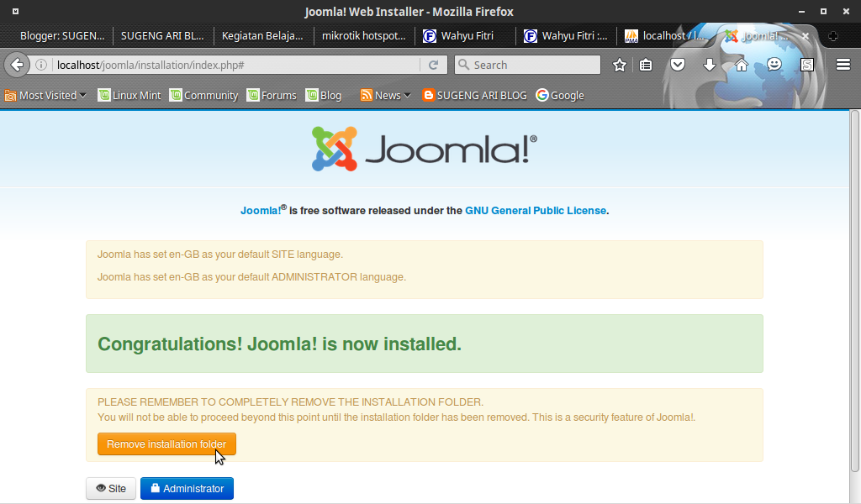Go to Firefox home page

742,65
